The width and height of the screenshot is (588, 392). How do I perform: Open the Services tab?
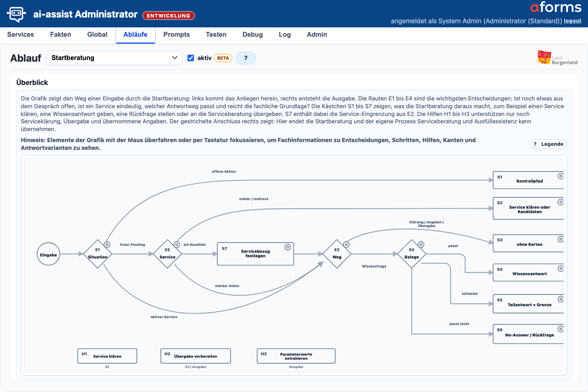click(x=20, y=35)
